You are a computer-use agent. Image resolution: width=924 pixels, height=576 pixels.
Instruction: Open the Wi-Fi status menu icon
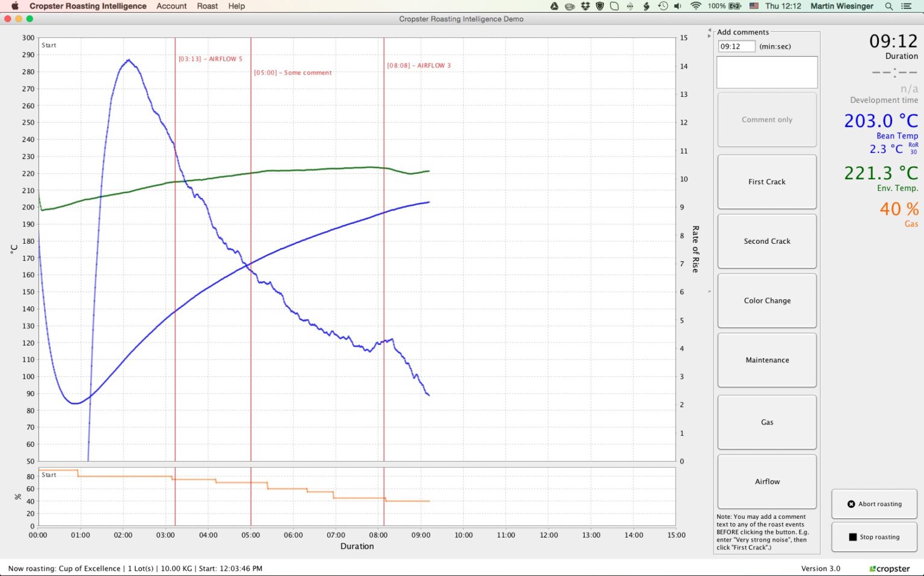point(695,6)
